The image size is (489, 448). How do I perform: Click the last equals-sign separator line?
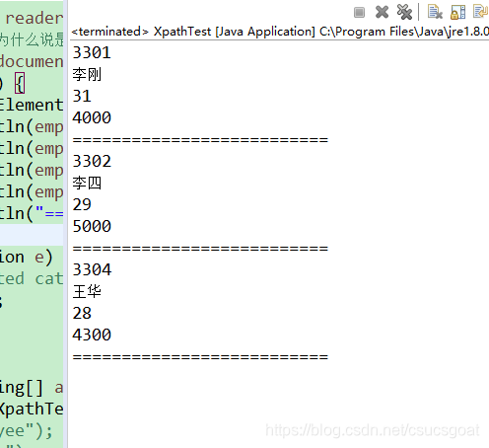coord(200,357)
